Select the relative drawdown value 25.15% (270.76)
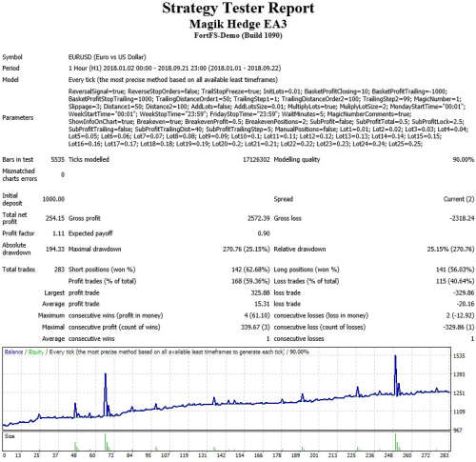The width and height of the screenshot is (476, 462). (450, 250)
